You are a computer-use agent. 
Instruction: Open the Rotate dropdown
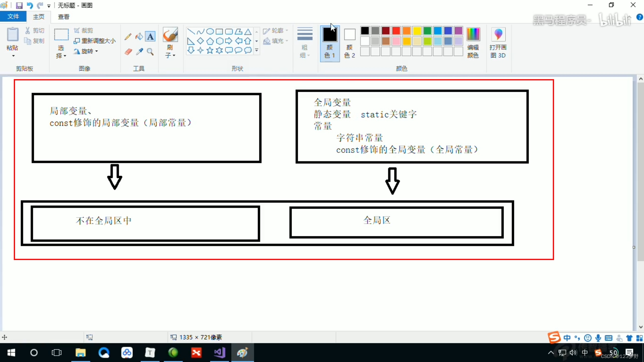[86, 51]
